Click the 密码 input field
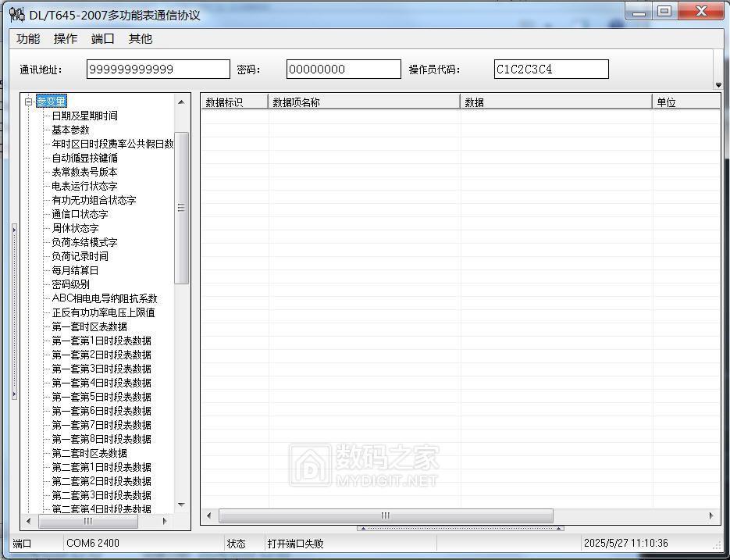Screen dimensions: 730x560 pos(343,70)
